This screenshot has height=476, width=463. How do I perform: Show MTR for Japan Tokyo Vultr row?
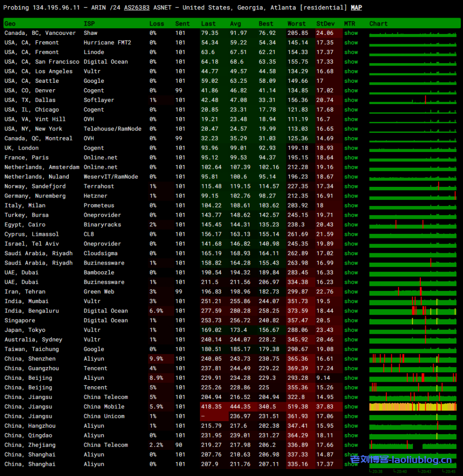351,330
